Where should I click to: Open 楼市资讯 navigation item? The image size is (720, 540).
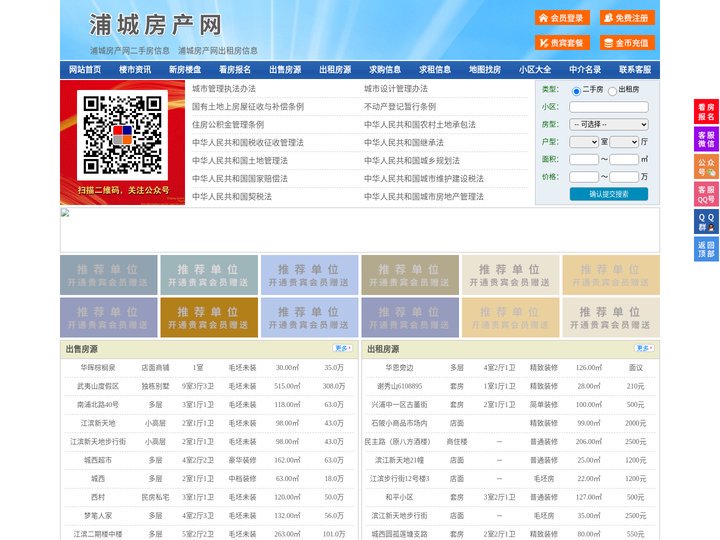(x=135, y=70)
